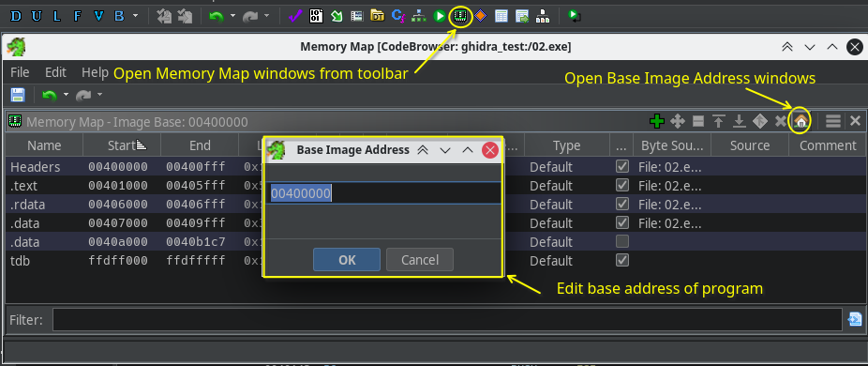This screenshot has width=868, height=366.
Task: Click the Comment column header
Action: [828, 145]
